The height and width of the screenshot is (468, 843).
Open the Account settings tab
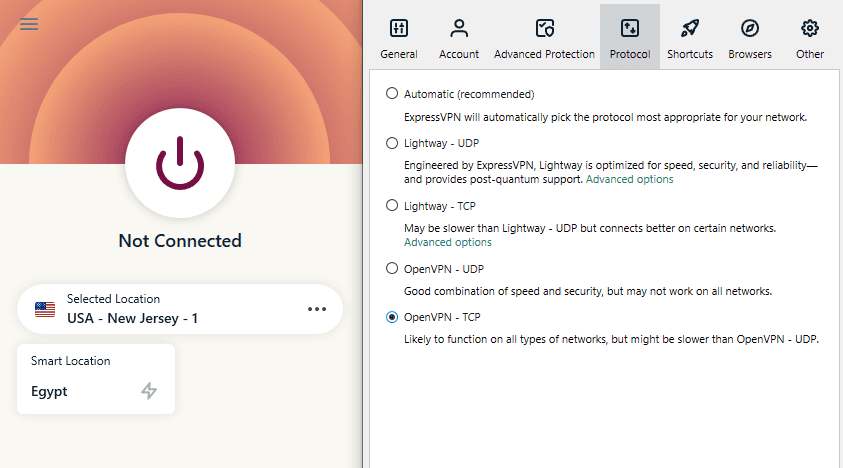(x=459, y=37)
